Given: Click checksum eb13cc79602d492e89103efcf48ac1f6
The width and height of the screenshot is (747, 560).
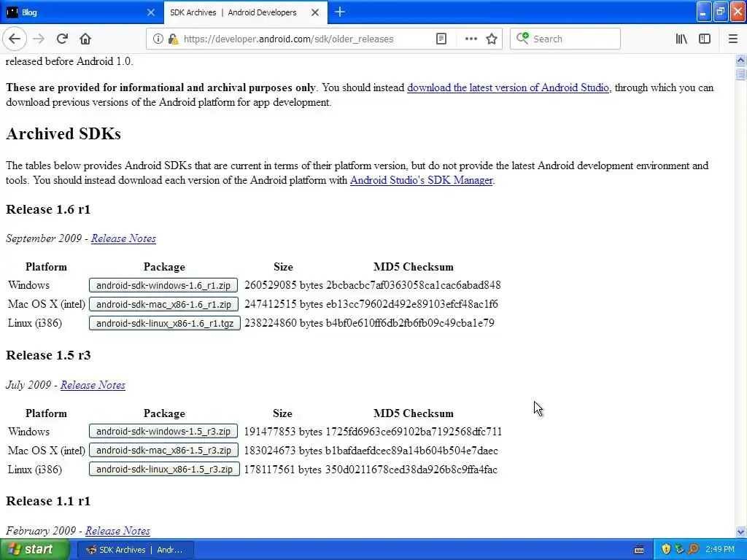Looking at the screenshot, I should tap(412, 304).
